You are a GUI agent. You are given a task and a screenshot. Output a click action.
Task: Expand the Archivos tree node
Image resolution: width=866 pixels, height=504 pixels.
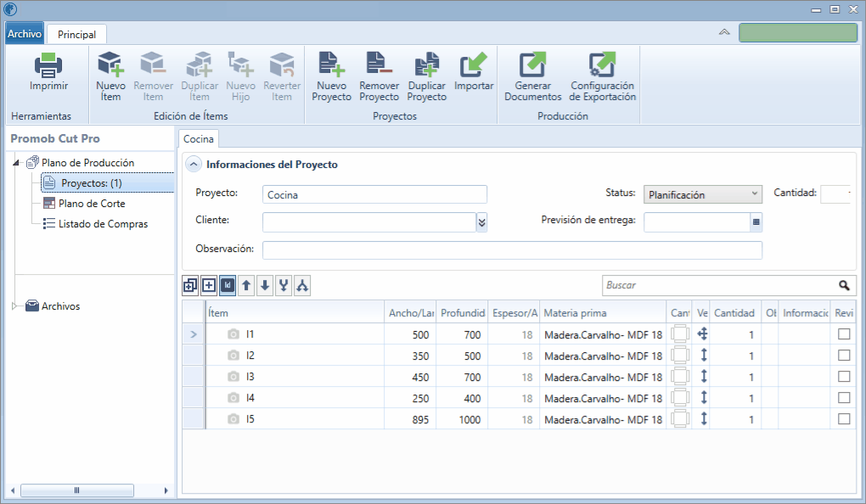tap(15, 305)
